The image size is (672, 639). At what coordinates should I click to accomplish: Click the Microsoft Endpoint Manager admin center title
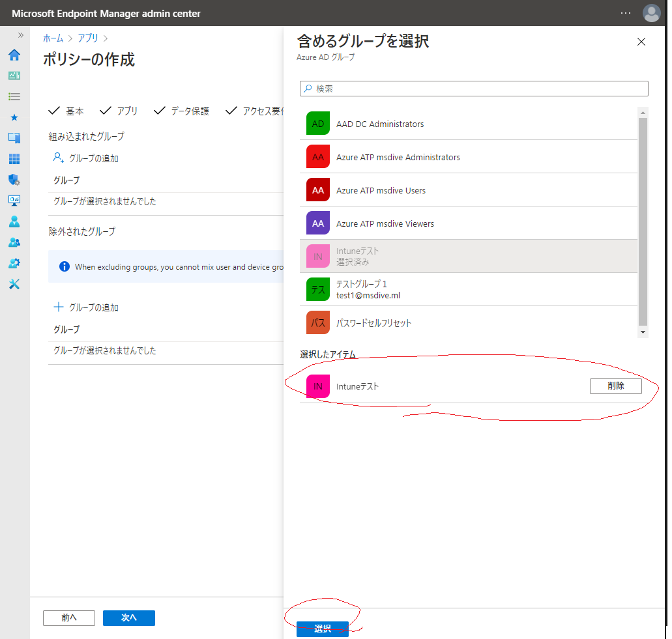[106, 13]
